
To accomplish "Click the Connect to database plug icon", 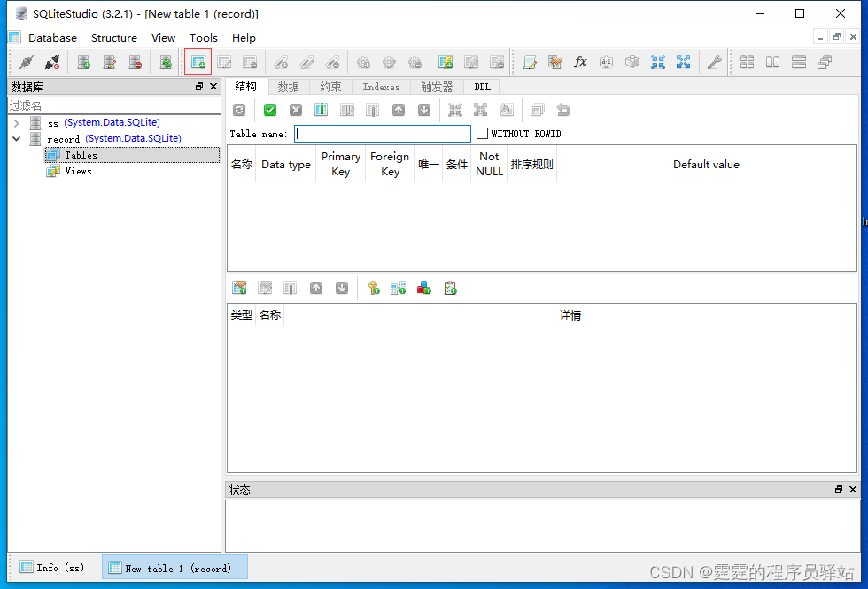I will click(x=26, y=62).
